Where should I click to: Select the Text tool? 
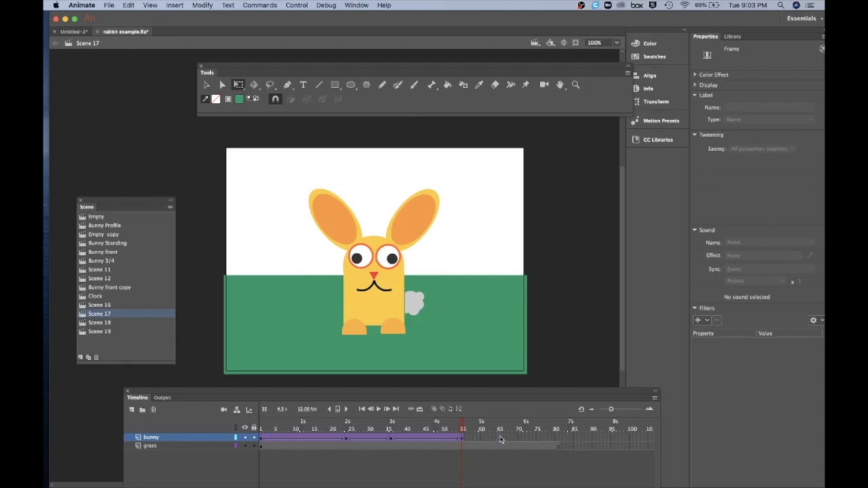pos(303,85)
